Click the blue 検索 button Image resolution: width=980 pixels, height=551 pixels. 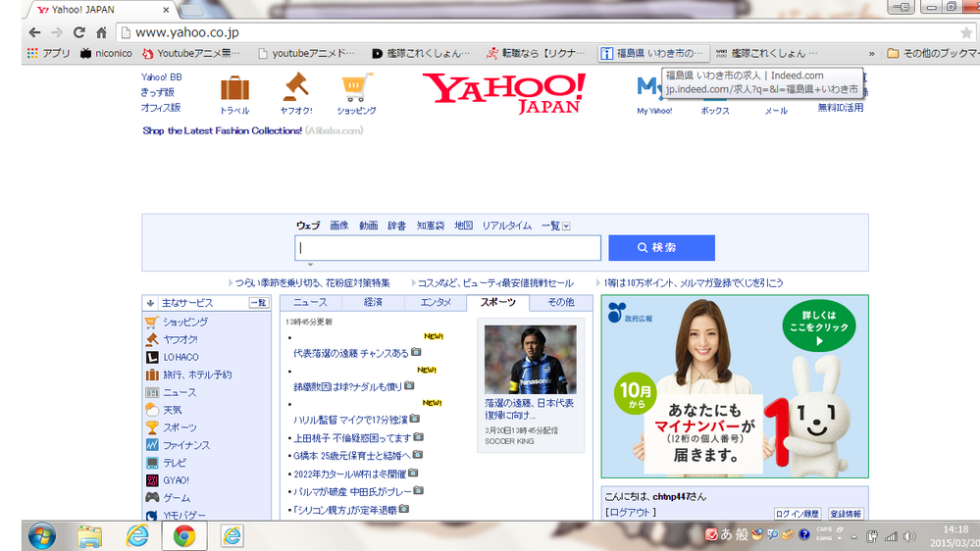point(661,248)
